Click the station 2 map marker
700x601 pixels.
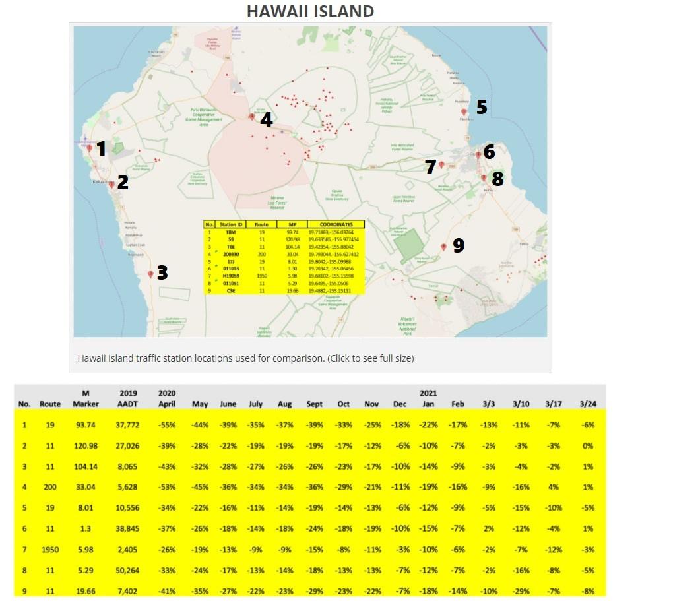[x=111, y=185]
